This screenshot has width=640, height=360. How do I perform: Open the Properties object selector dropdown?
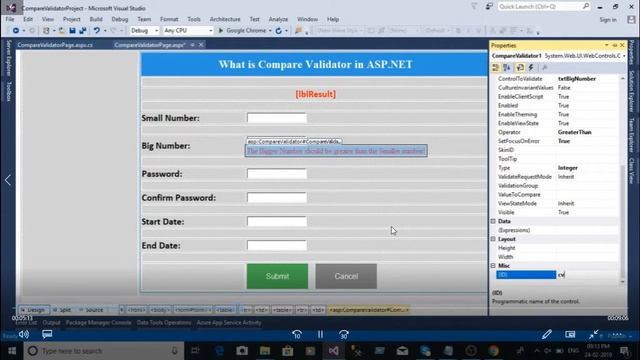624,56
